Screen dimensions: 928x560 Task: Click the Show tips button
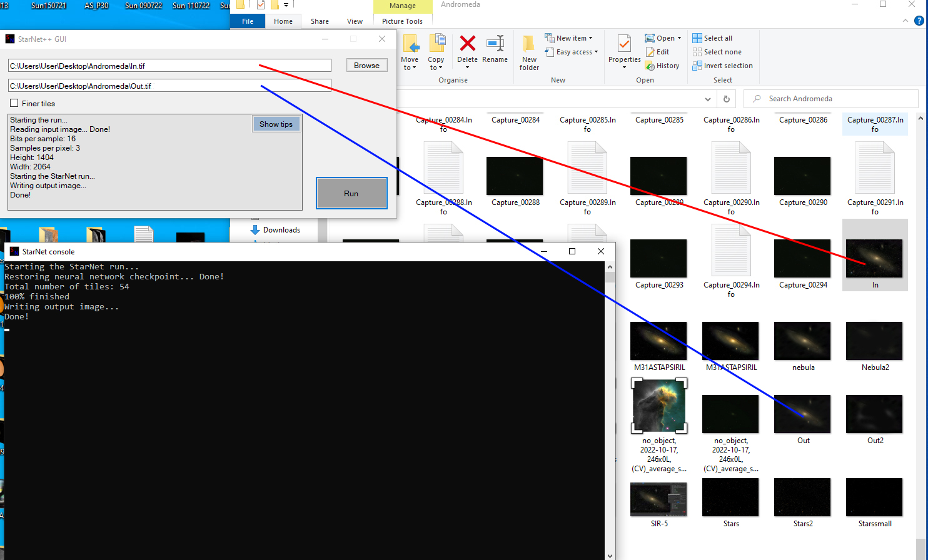[276, 124]
